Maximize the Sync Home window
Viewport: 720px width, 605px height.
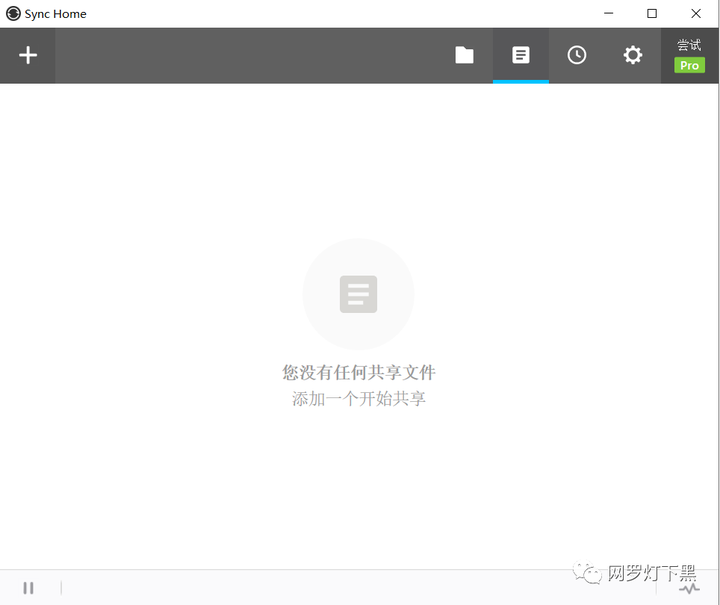pos(652,13)
